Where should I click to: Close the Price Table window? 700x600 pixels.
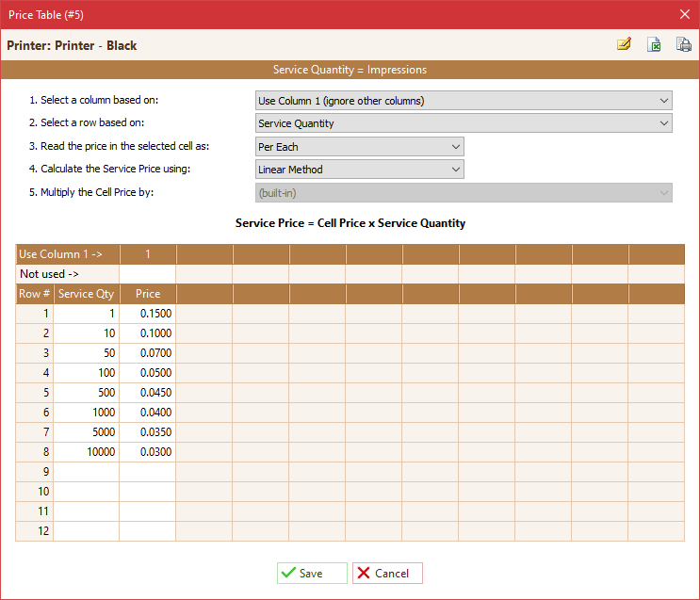(x=685, y=14)
